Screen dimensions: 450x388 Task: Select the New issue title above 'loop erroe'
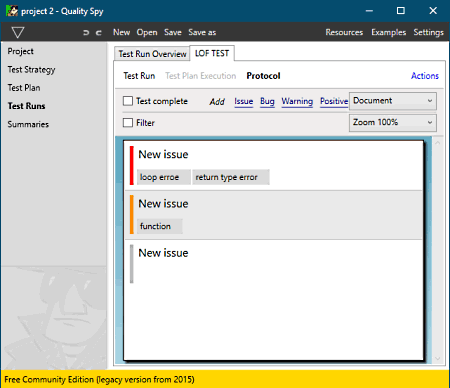click(x=163, y=154)
